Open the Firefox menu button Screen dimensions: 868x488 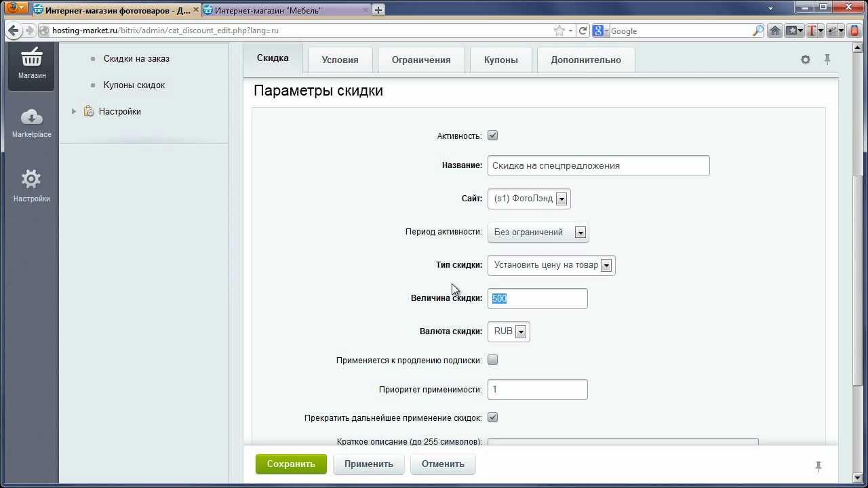(x=15, y=9)
